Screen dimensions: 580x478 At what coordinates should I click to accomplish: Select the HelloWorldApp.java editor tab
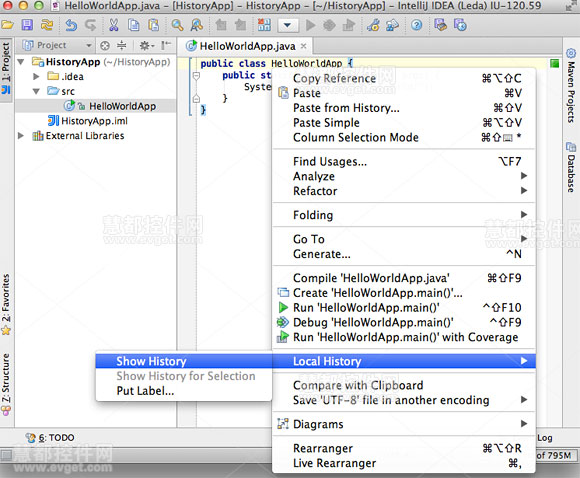[x=246, y=46]
